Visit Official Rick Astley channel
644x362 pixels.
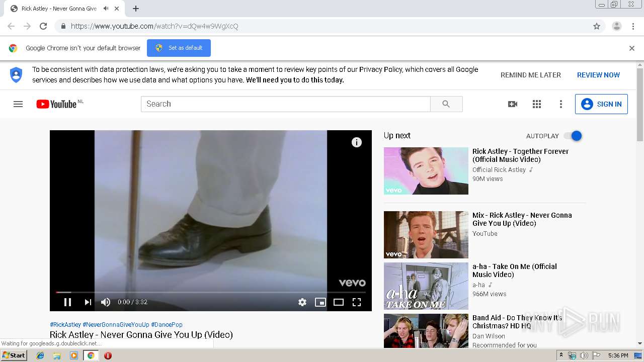[x=499, y=170]
